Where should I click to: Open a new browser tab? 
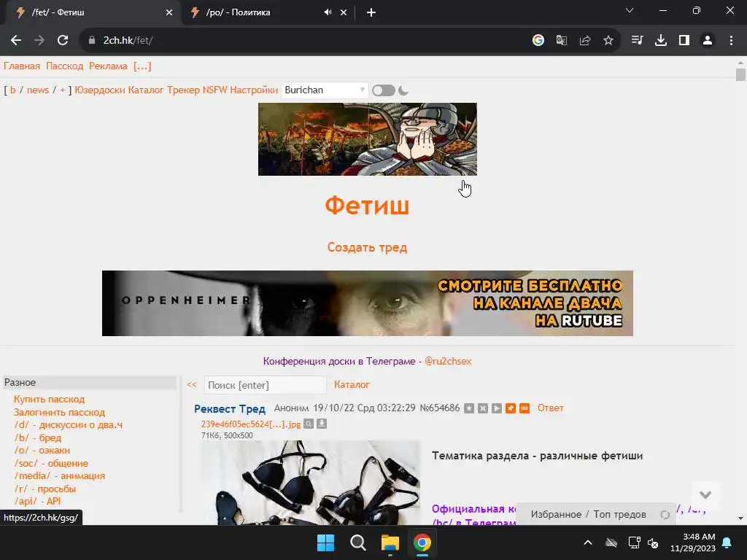click(371, 12)
